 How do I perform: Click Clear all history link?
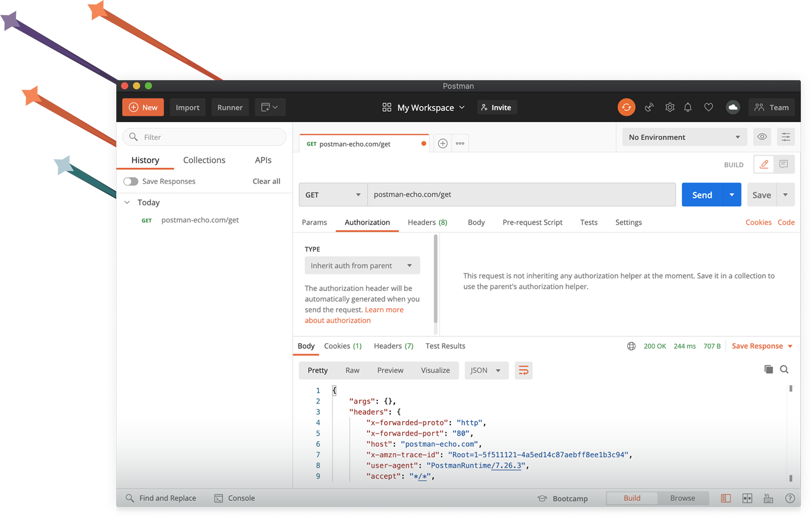pyautogui.click(x=266, y=182)
